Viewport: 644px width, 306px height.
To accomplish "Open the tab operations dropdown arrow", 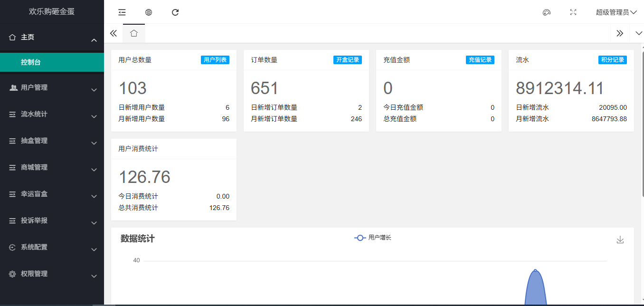I will click(x=638, y=33).
